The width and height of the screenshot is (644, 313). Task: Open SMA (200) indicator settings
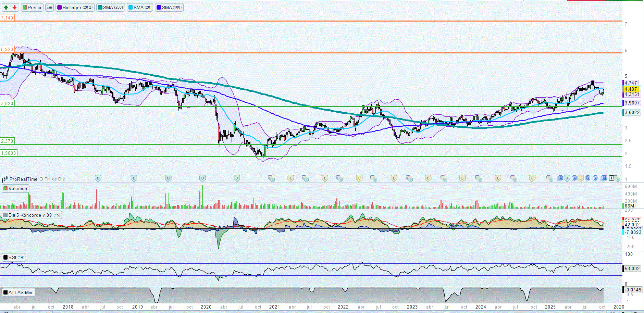point(110,7)
